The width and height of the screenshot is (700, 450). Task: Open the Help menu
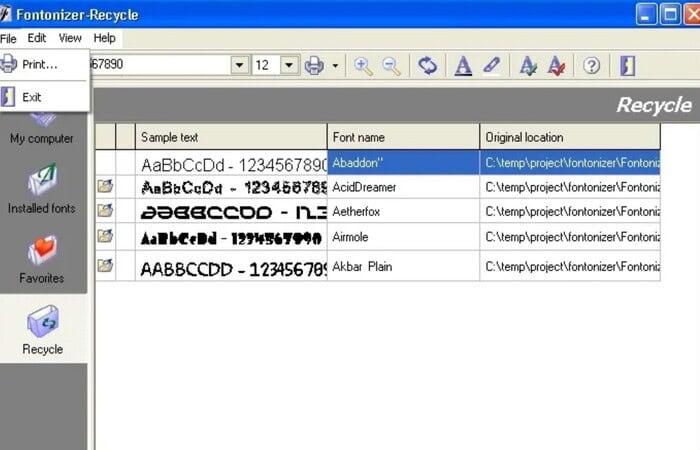pos(104,38)
